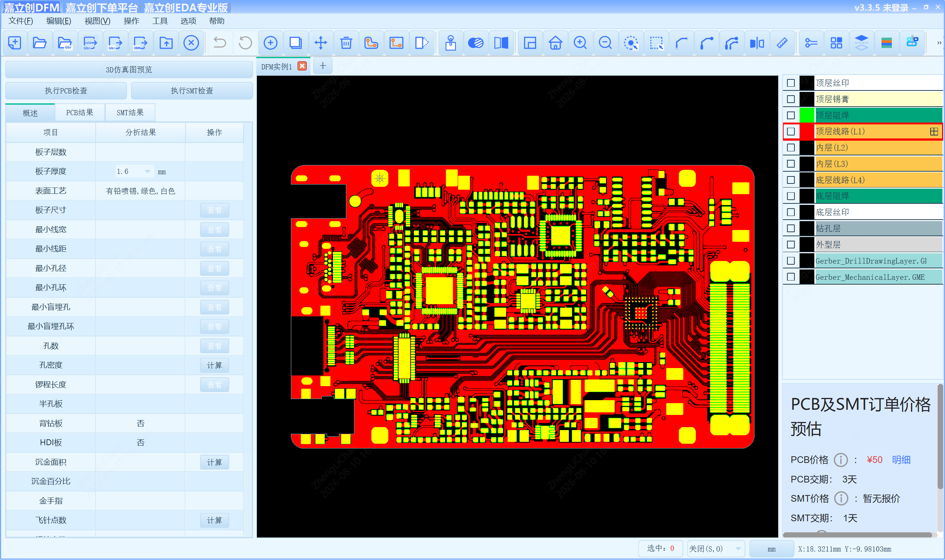The width and height of the screenshot is (945, 560).
Task: Click the info icon beside SMT价格
Action: tap(841, 498)
